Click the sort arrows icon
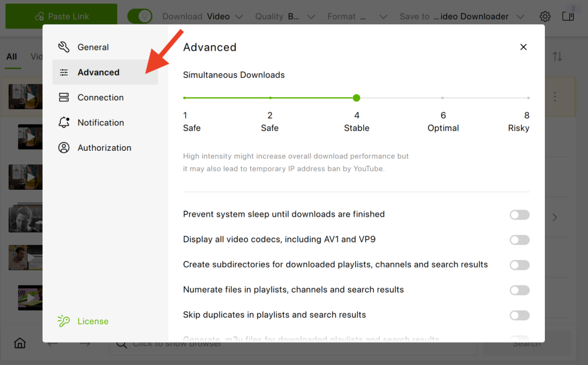 coord(557,57)
